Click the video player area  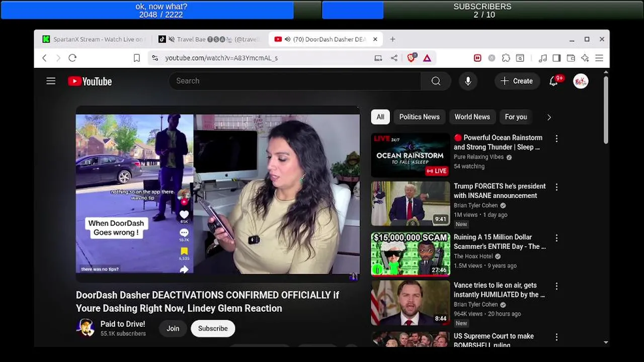point(218,194)
